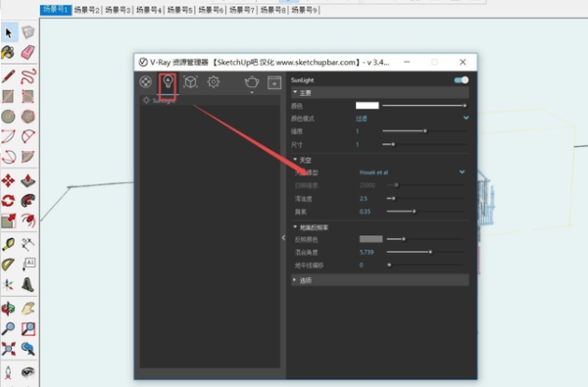Open V-Ray Materials tab icon

(x=145, y=81)
